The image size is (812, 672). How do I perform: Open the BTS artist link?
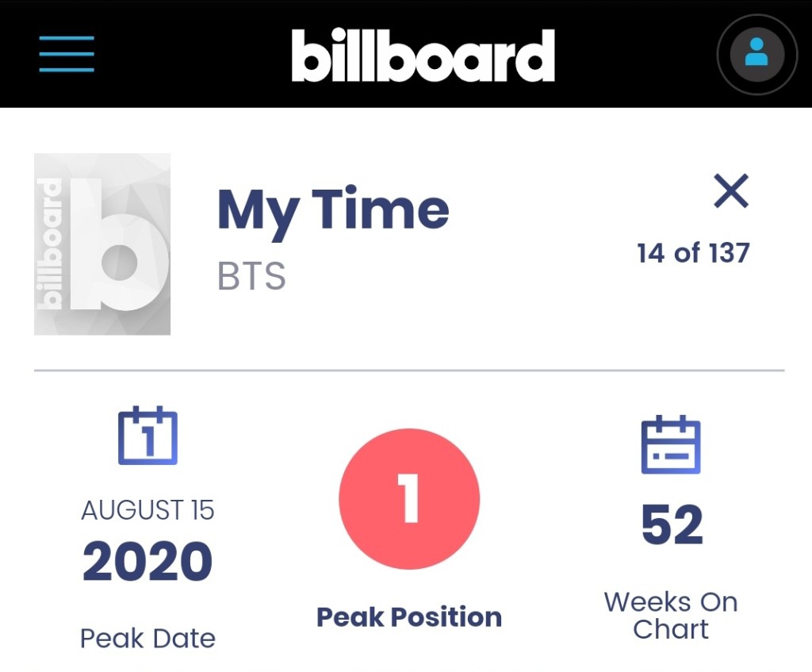[x=251, y=277]
